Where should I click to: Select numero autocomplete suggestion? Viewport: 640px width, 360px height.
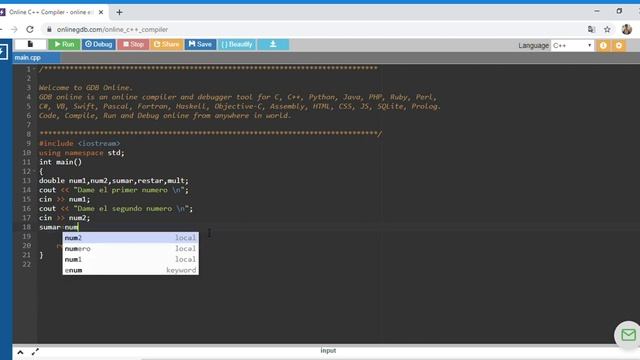pyautogui.click(x=131, y=248)
